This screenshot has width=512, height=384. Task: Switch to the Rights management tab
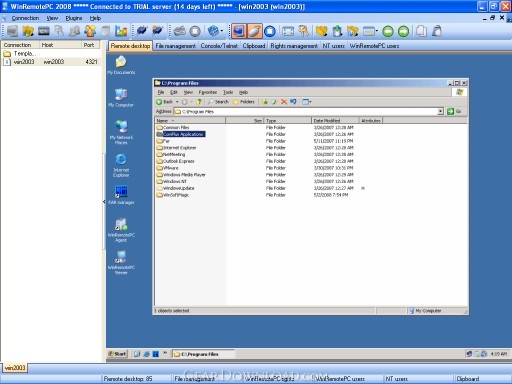click(x=294, y=46)
